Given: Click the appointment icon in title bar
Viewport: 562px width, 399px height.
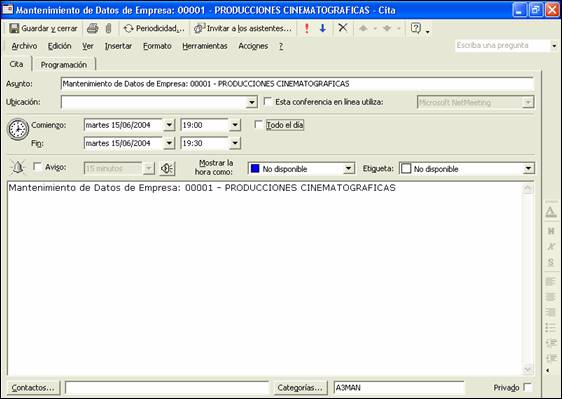Looking at the screenshot, I should pos(8,9).
